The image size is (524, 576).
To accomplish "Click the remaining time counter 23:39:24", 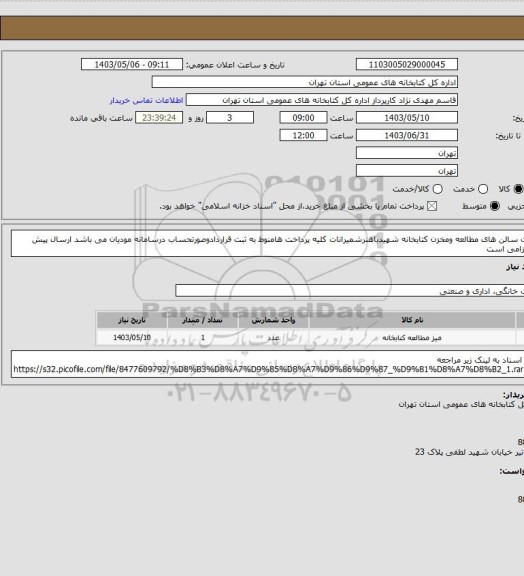I will click(159, 118).
